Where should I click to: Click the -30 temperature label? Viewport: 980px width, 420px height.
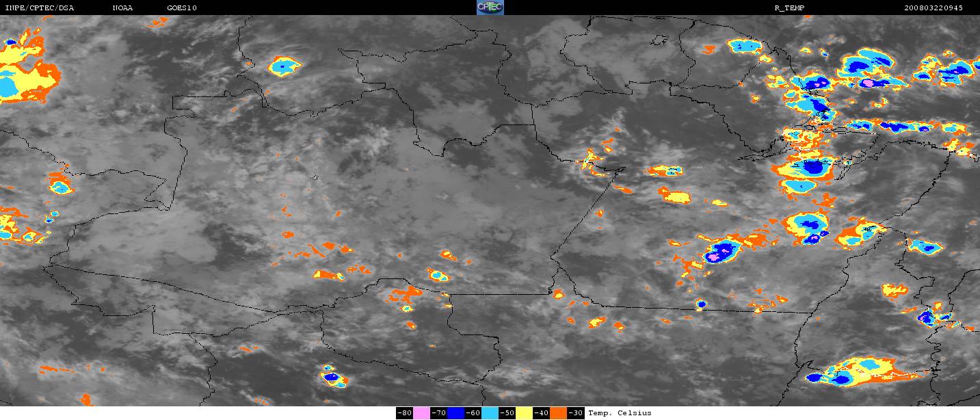(575, 413)
